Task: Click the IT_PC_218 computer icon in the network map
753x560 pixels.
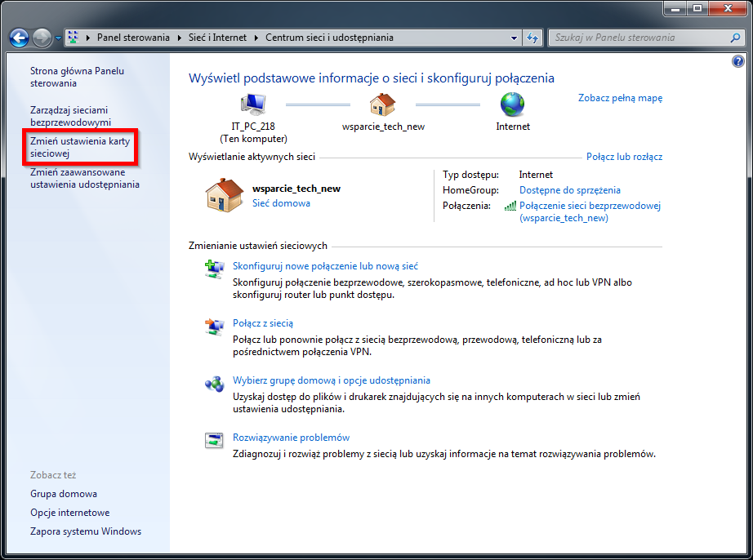Action: (252, 102)
